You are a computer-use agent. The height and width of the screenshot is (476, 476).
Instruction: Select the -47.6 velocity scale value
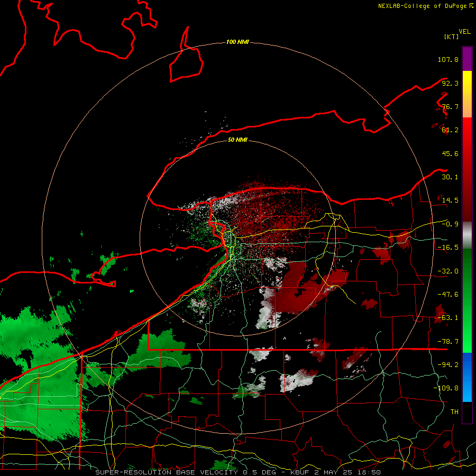[448, 295]
